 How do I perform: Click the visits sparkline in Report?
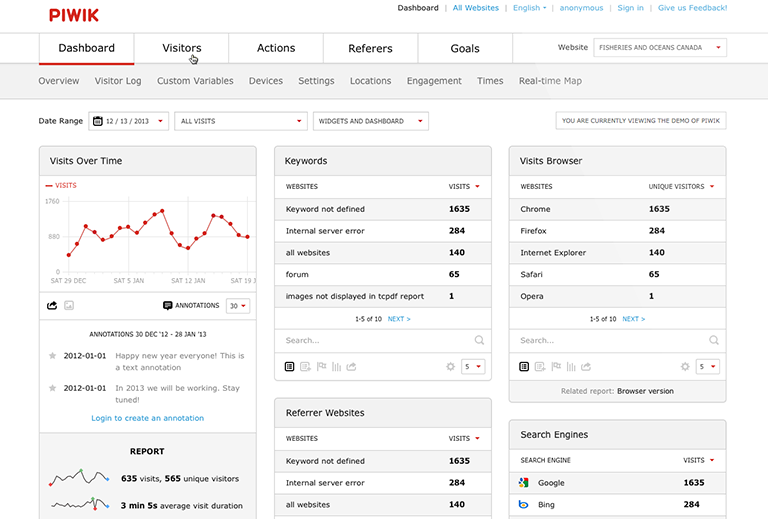click(79, 477)
